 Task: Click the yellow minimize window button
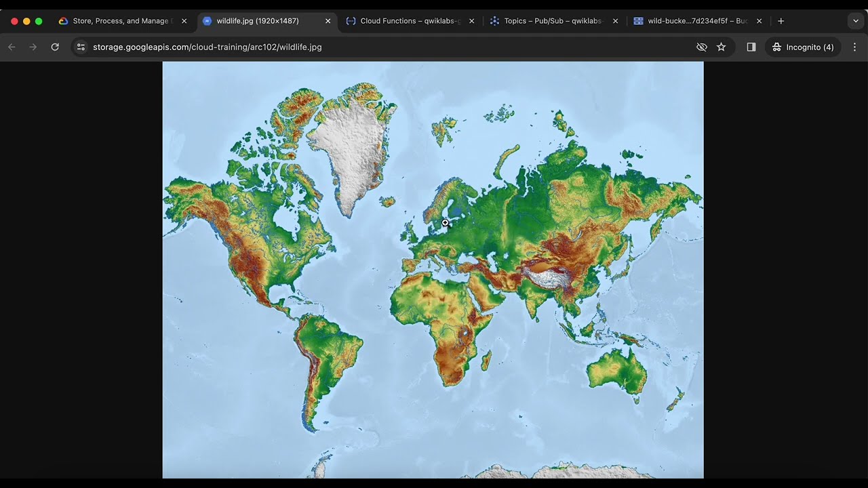click(26, 21)
